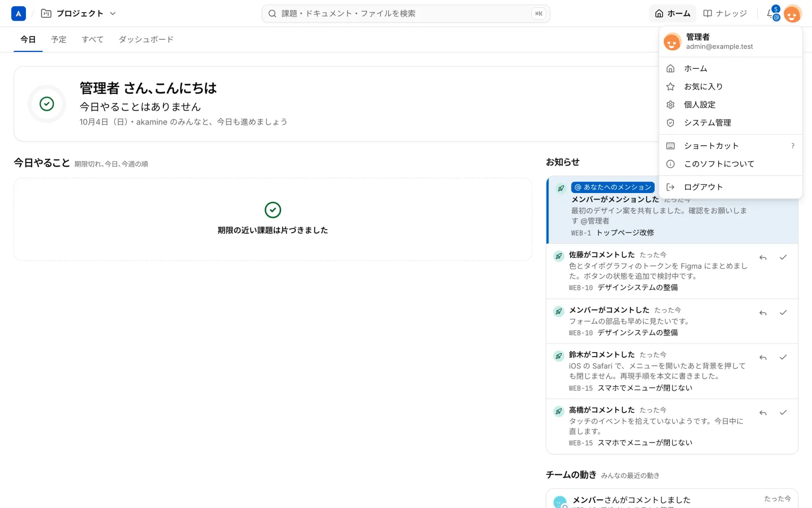812x508 pixels.
Task: Click the keyboard icon beside ショートカット
Action: coord(670,146)
